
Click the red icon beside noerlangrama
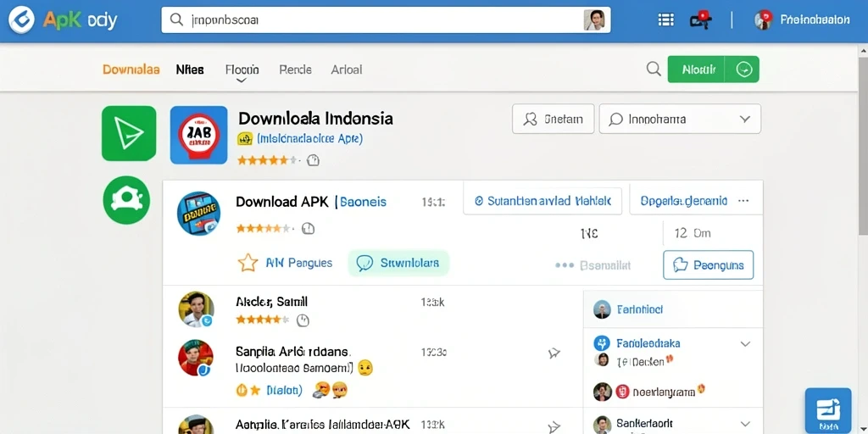tap(621, 392)
